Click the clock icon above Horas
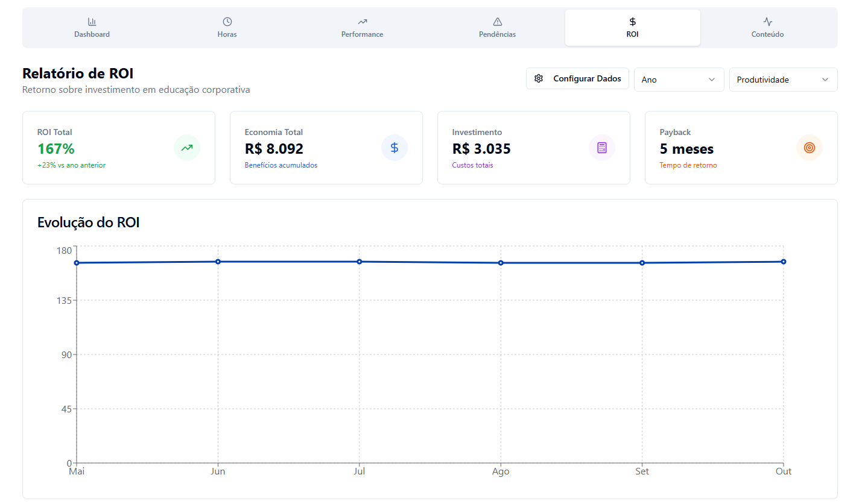Image resolution: width=862 pixels, height=504 pixels. point(227,22)
